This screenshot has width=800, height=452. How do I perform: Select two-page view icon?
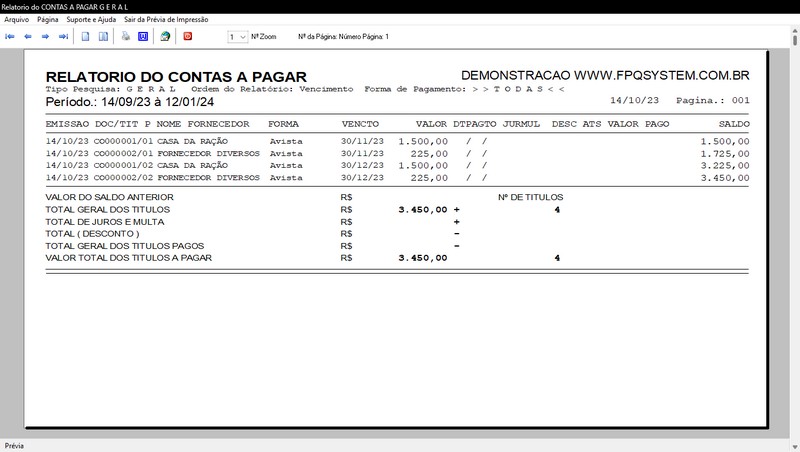[x=103, y=37]
